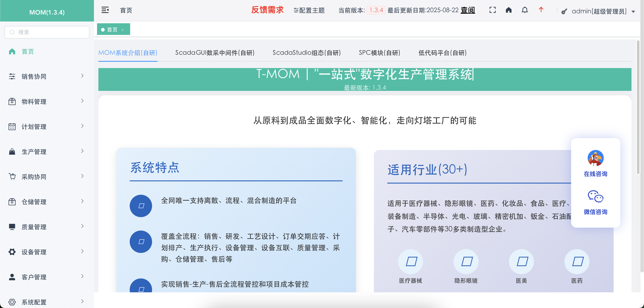Click the 物料管理 box icon
The height and width of the screenshot is (308, 644).
coord(12,102)
